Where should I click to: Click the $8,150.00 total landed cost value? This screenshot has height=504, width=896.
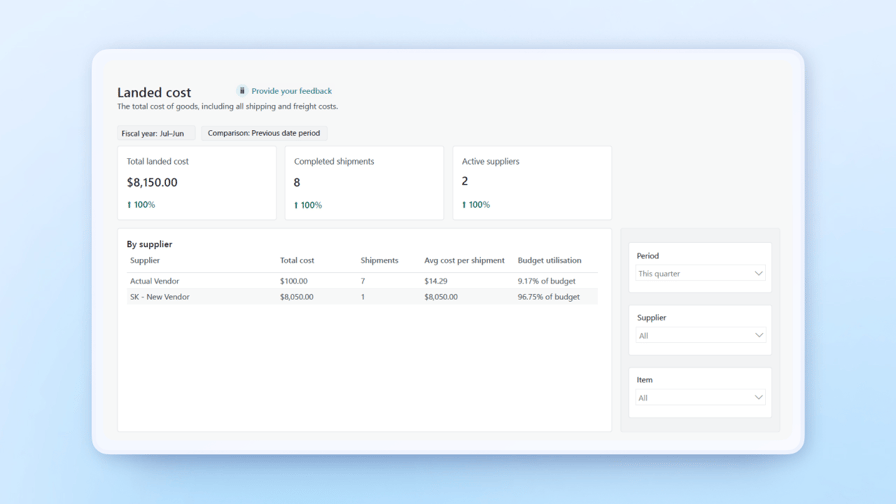coord(152,183)
